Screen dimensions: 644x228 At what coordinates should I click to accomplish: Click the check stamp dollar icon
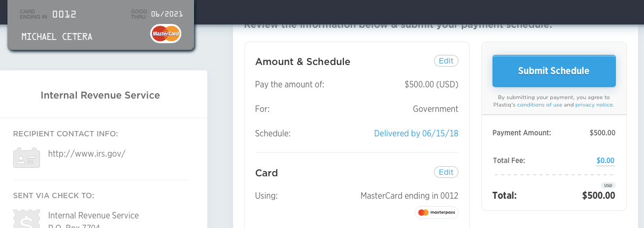[26, 218]
